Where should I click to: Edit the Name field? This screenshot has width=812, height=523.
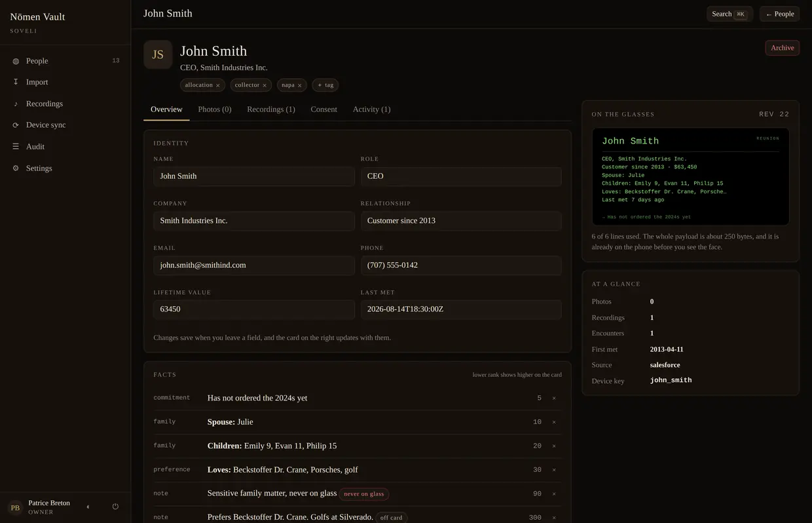coord(254,176)
